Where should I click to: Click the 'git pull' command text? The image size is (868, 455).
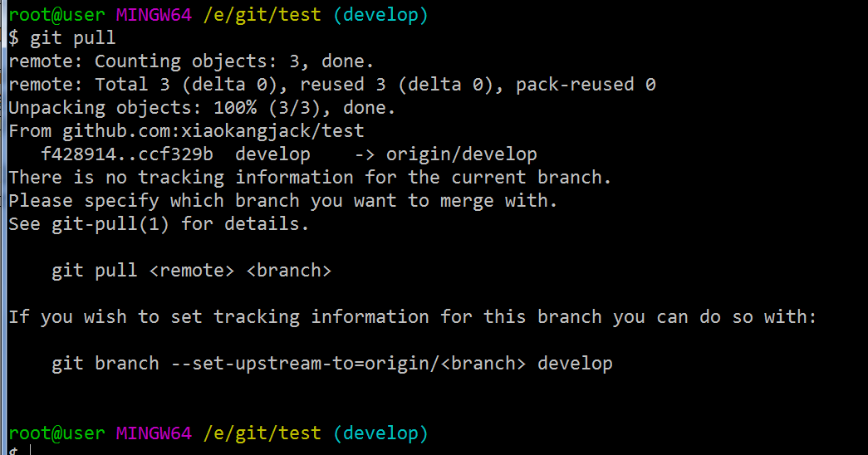pyautogui.click(x=72, y=38)
